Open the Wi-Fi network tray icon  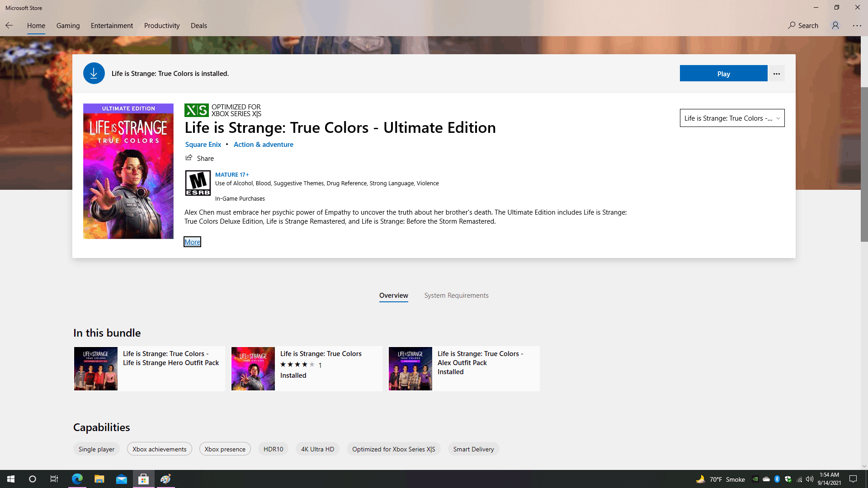pyautogui.click(x=799, y=479)
